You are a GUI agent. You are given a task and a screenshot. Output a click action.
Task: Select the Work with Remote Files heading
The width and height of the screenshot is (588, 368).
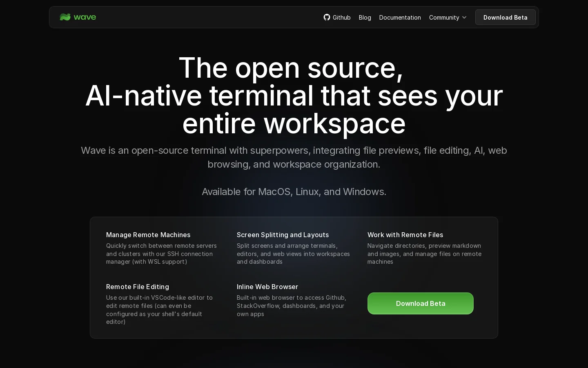405,235
